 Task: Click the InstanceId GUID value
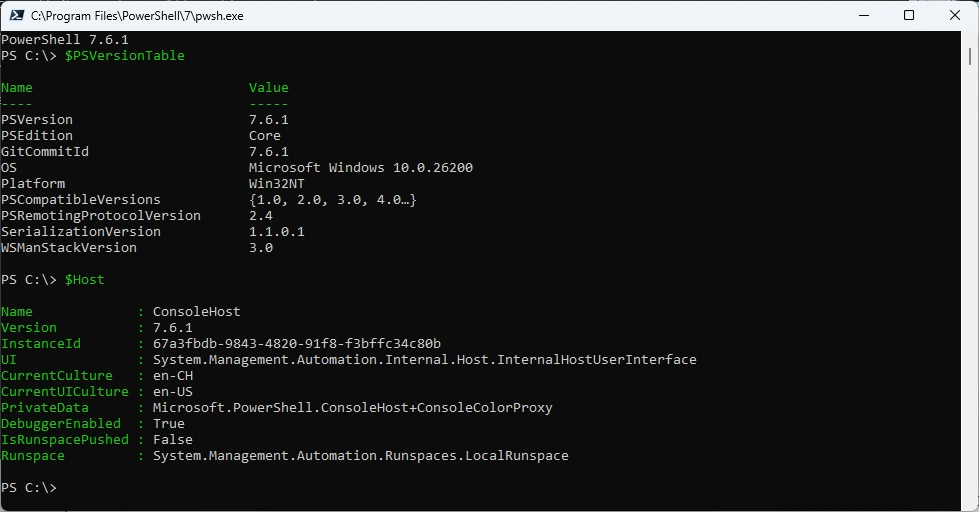(296, 344)
